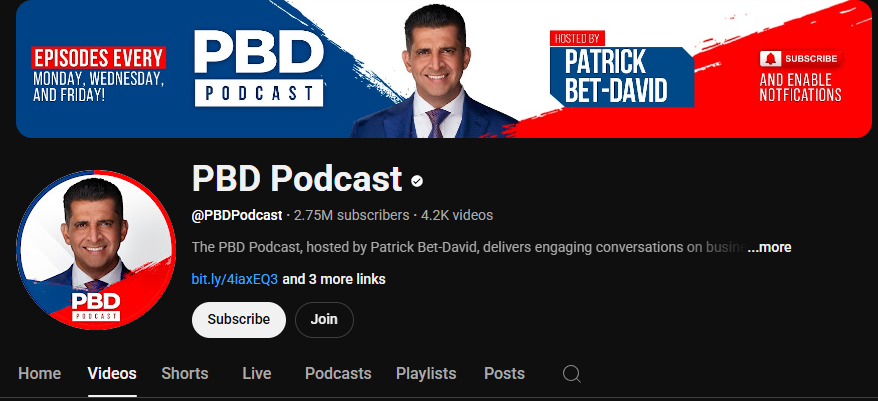
Task: Open the bit.ly/4iaxEQ3 link
Action: [235, 279]
